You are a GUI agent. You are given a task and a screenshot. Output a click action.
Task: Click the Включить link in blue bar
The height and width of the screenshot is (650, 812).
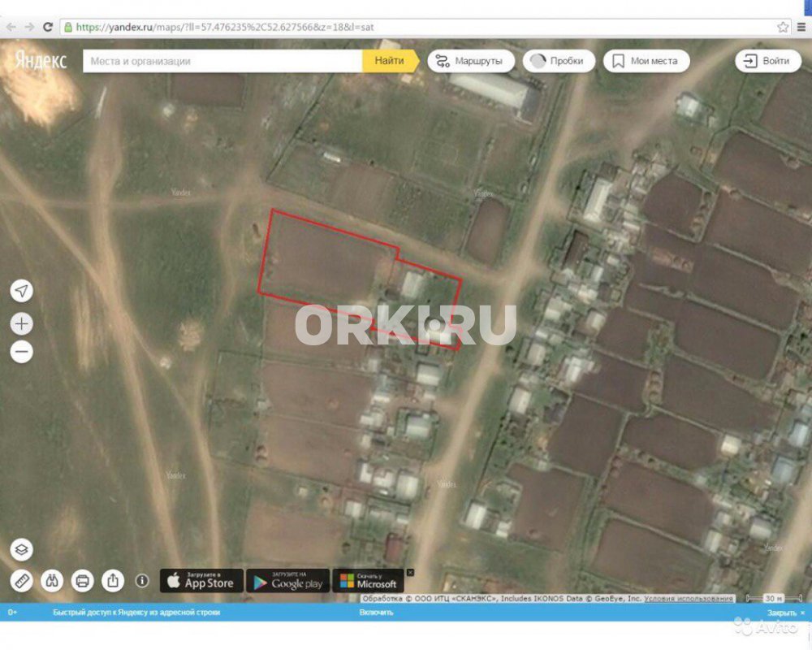coord(376,613)
